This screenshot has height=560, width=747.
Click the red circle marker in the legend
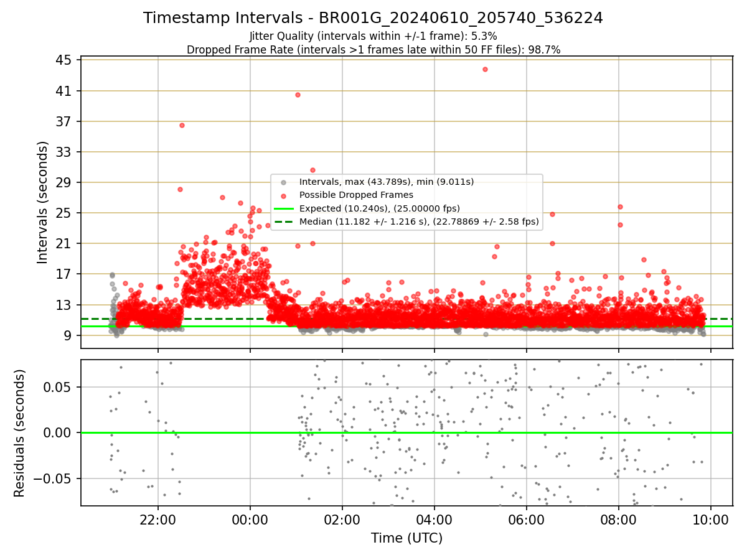283,195
